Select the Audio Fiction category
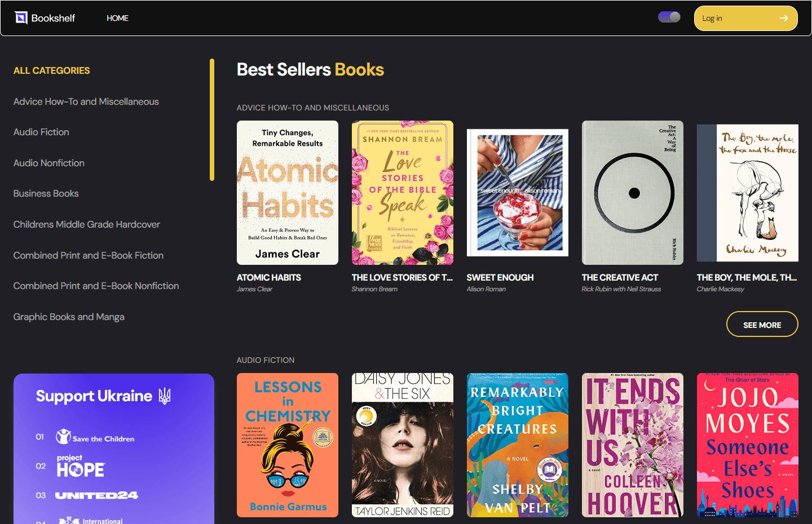Viewport: 812px width, 524px height. 41,132
